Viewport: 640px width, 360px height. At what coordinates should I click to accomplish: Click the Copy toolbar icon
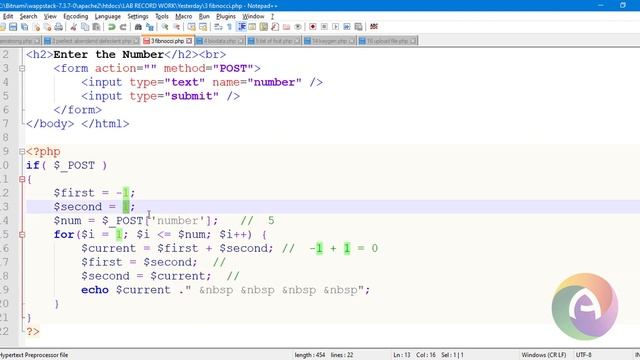(85, 27)
